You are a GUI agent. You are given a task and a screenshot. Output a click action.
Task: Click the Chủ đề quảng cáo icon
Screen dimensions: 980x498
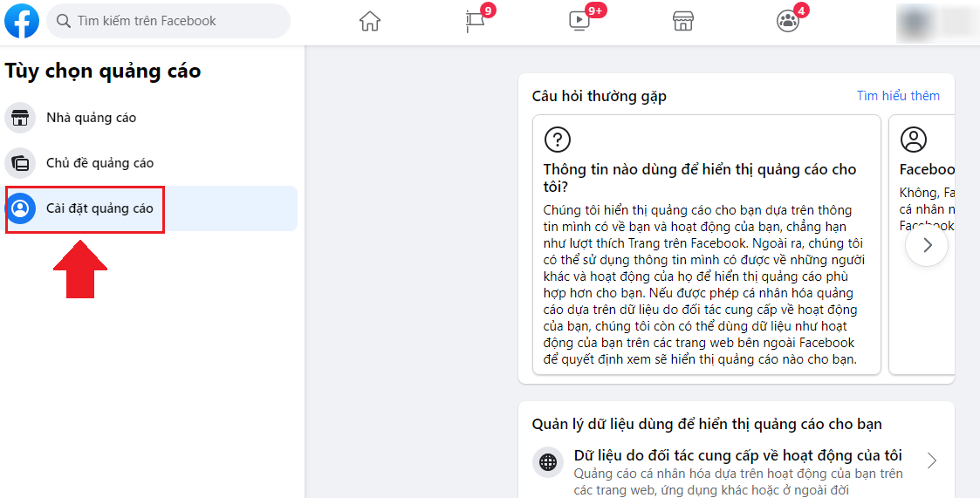point(20,163)
